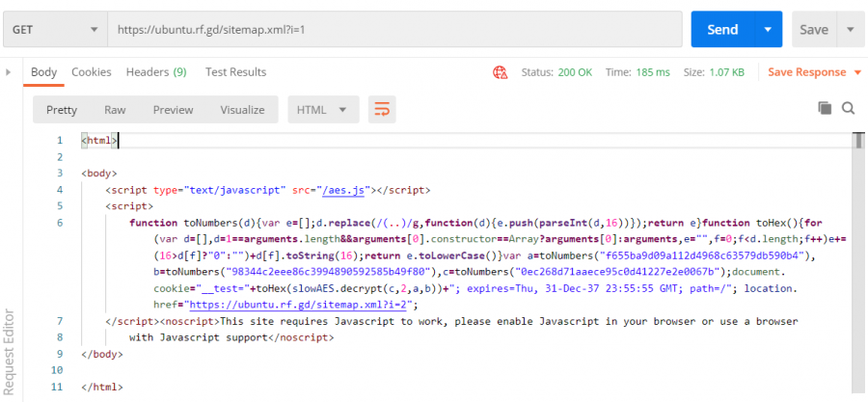The width and height of the screenshot is (868, 402).
Task: Click the request URL input field
Action: [x=395, y=30]
